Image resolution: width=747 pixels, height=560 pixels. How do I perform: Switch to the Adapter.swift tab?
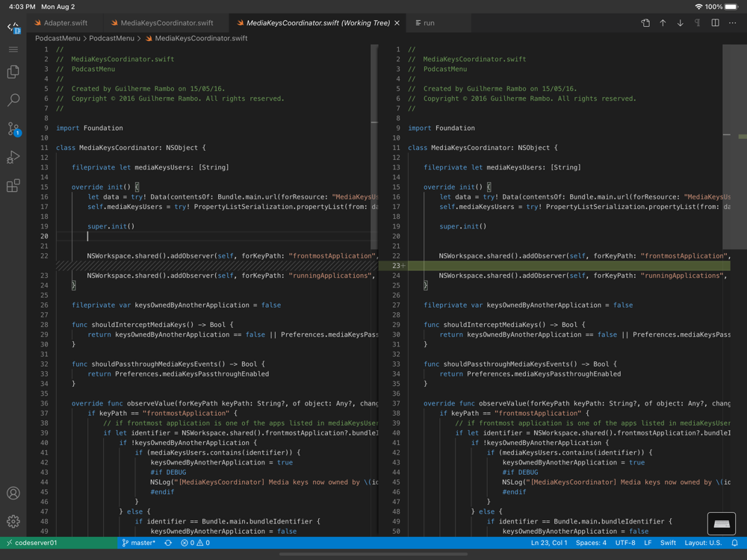coord(65,23)
